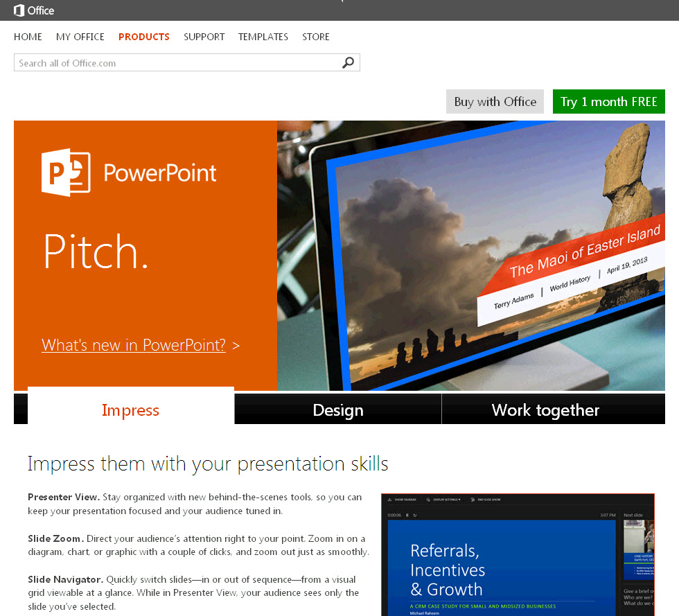Open Display Settings dropdown in presenter screenshot

coord(444,500)
